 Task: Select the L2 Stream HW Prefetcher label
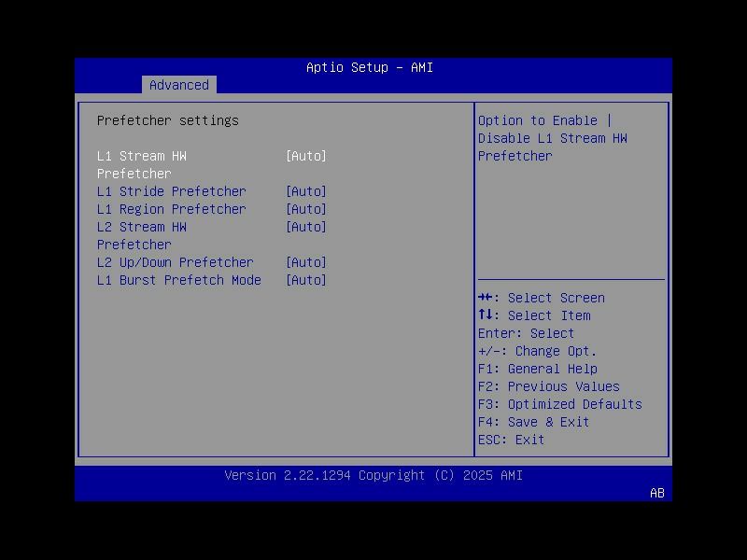click(142, 236)
